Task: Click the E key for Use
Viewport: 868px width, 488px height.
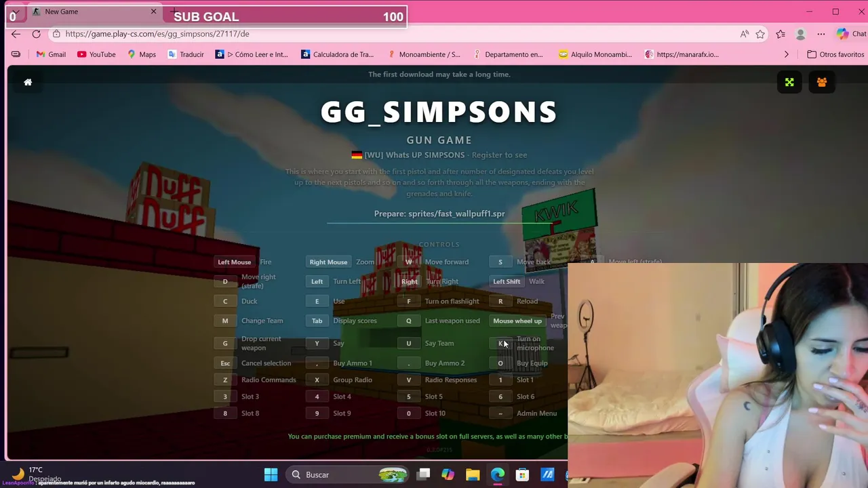Action: coord(317,302)
